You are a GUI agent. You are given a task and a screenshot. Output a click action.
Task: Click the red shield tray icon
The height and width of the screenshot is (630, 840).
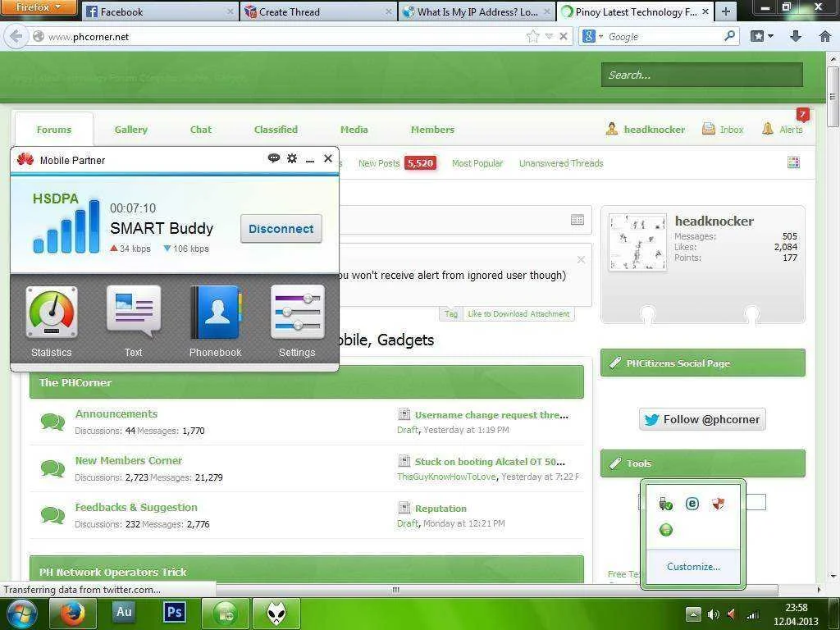[x=719, y=504]
